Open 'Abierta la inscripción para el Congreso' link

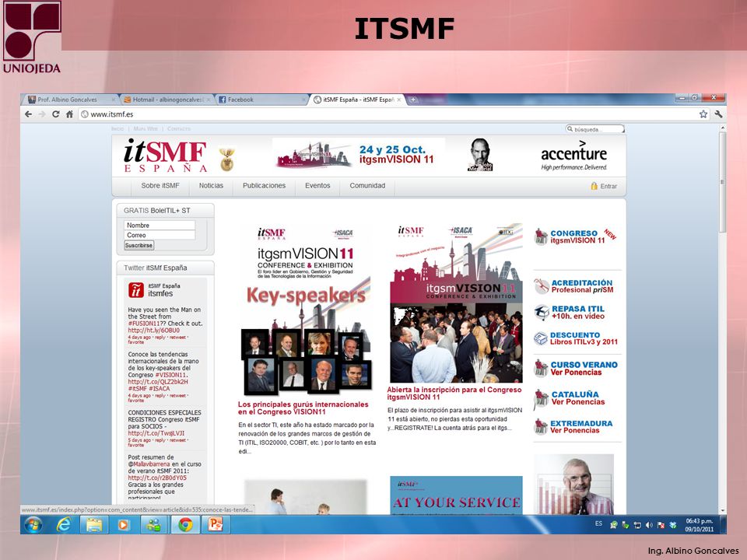(454, 394)
